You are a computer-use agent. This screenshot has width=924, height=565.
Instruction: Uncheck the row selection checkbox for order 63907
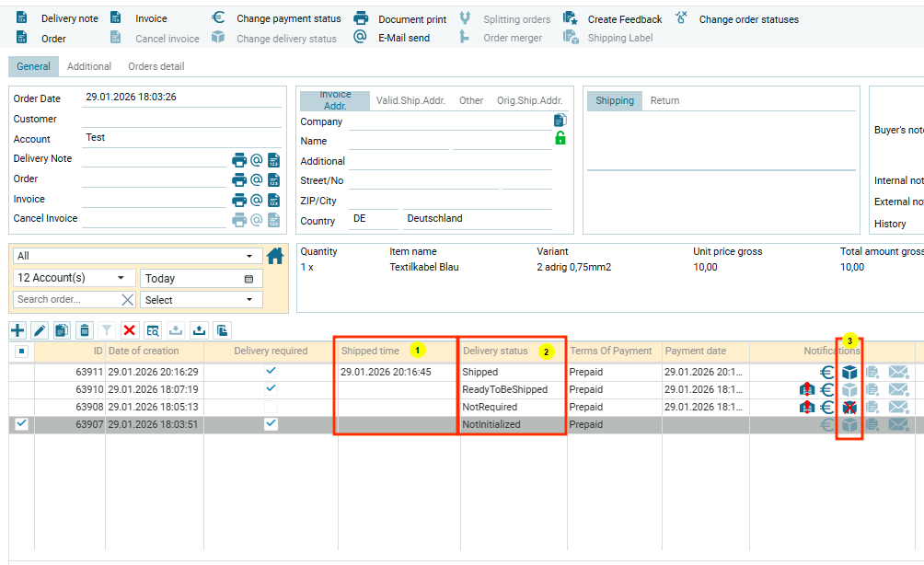coord(22,424)
